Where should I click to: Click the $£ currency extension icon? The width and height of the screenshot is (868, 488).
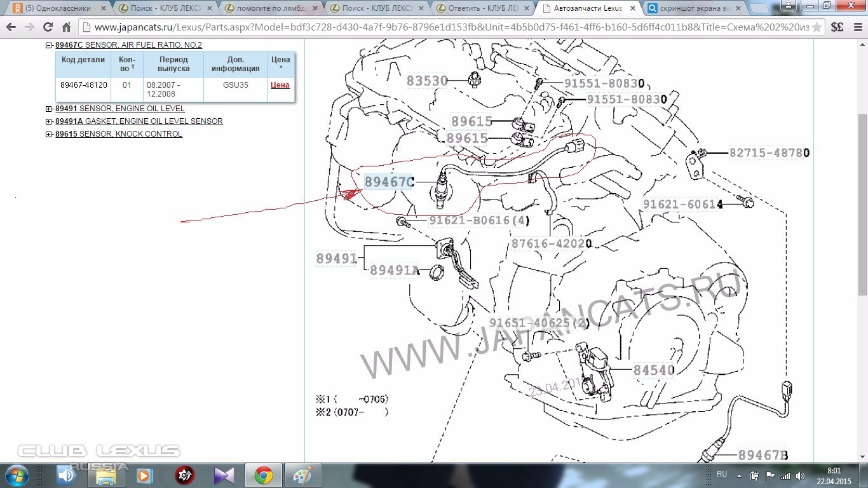pyautogui.click(x=837, y=27)
